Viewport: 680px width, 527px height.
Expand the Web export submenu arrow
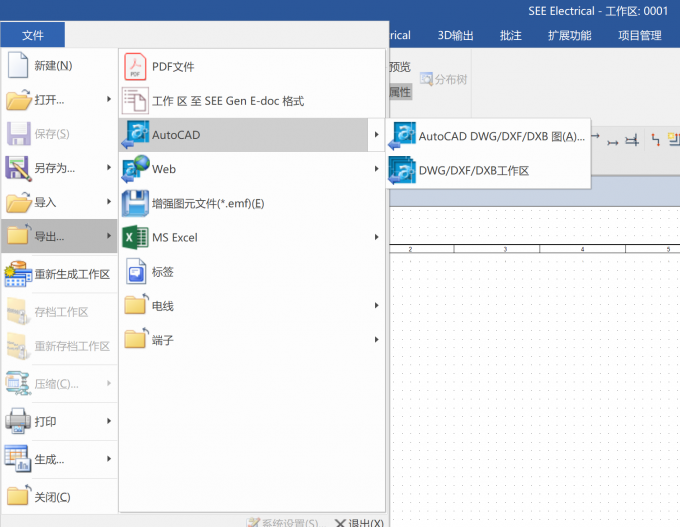click(376, 169)
